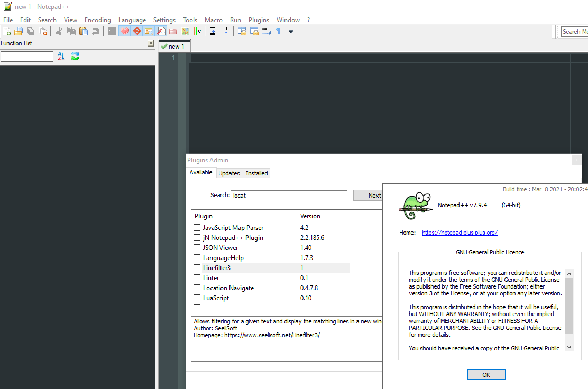
Task: Sort Function List alphabetically
Action: (61, 56)
